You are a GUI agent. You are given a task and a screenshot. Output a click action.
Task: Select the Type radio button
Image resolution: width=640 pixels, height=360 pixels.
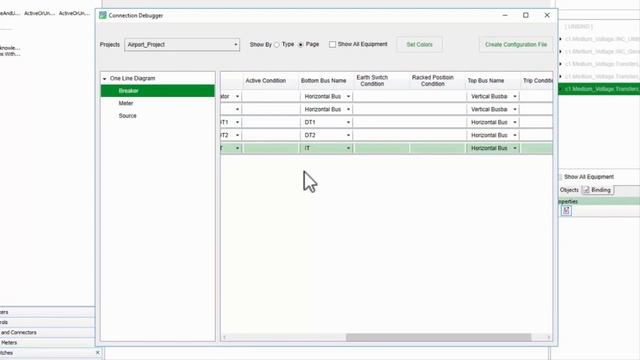coord(277,44)
